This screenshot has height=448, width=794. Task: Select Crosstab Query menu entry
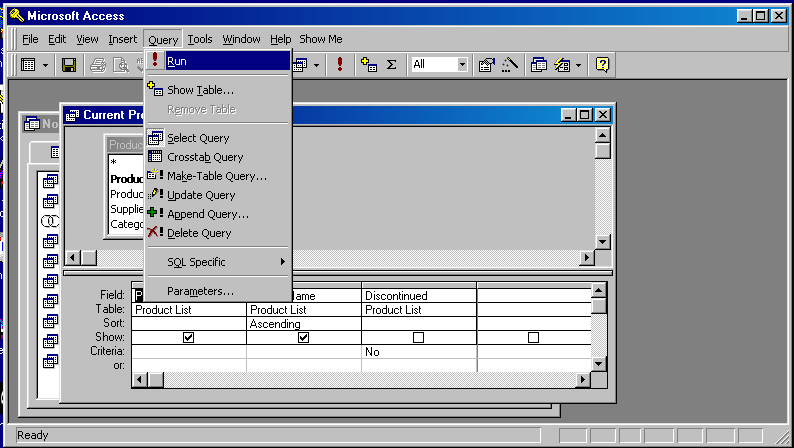pos(218,157)
